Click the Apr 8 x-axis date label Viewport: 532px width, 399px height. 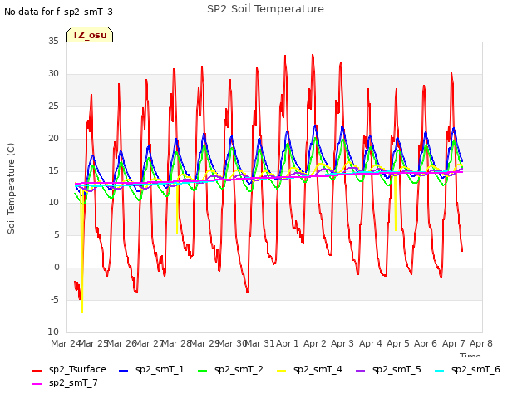480,343
